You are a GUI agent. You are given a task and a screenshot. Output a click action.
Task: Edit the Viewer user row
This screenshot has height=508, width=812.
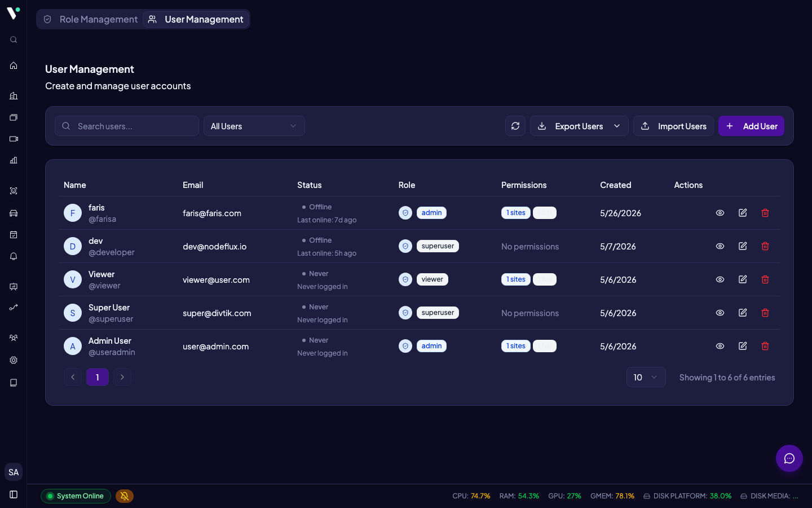click(743, 279)
